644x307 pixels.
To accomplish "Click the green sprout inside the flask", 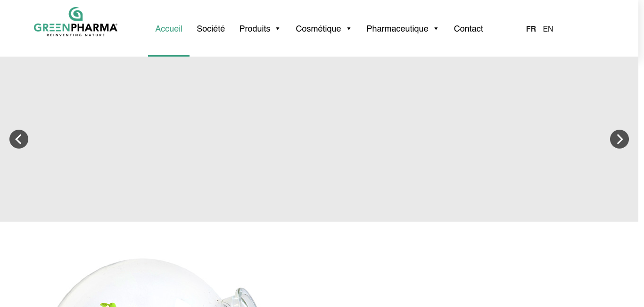I will click(x=108, y=305).
